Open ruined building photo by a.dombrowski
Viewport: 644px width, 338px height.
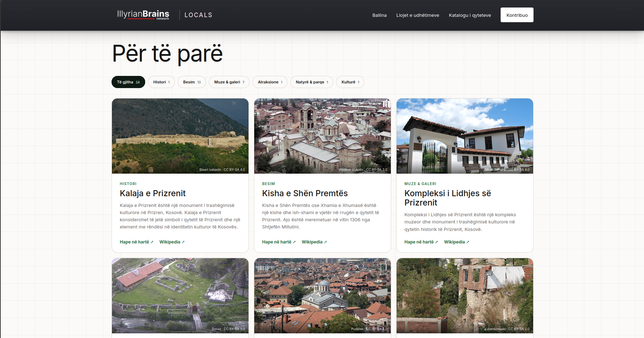465,296
